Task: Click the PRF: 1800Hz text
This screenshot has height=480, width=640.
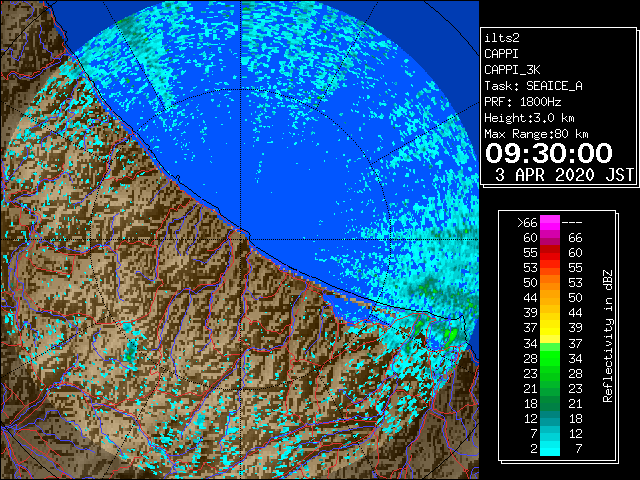Action: [522, 102]
